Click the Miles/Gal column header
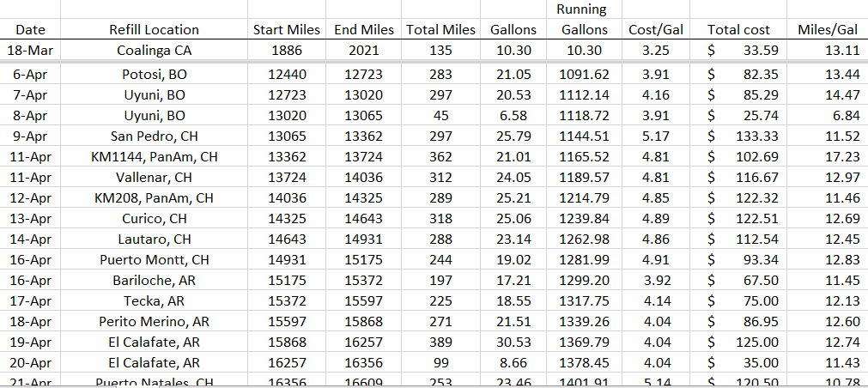868x388 pixels. point(827,30)
